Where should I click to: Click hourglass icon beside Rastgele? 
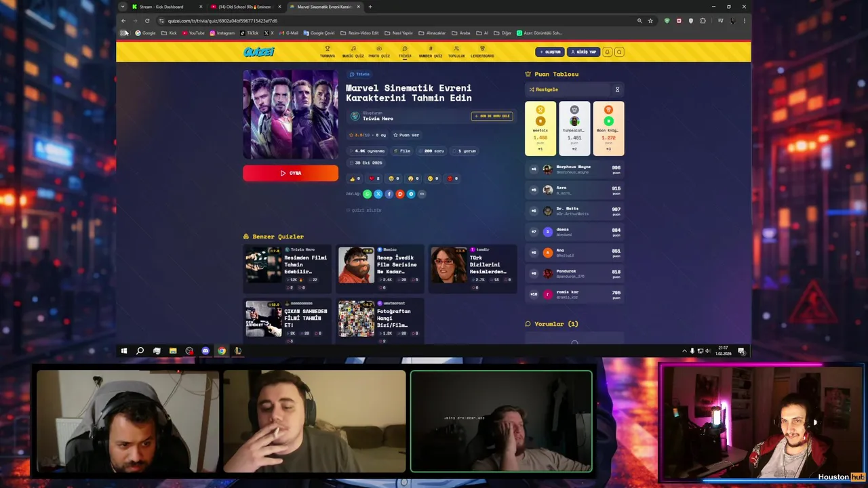(617, 89)
